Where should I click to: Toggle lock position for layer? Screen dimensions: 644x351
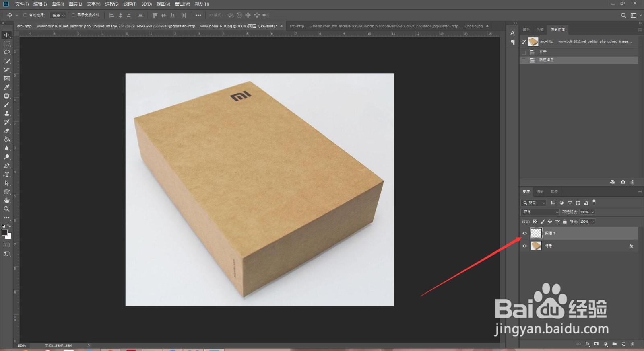550,222
